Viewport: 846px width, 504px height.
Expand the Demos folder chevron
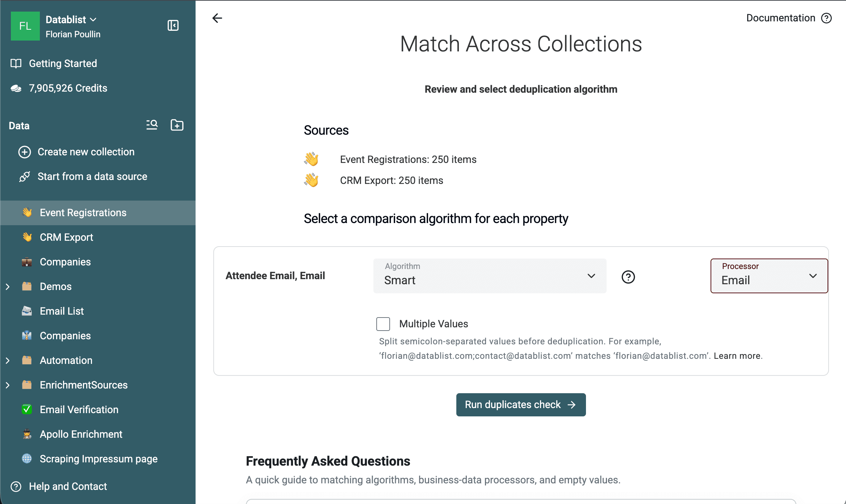click(x=8, y=287)
